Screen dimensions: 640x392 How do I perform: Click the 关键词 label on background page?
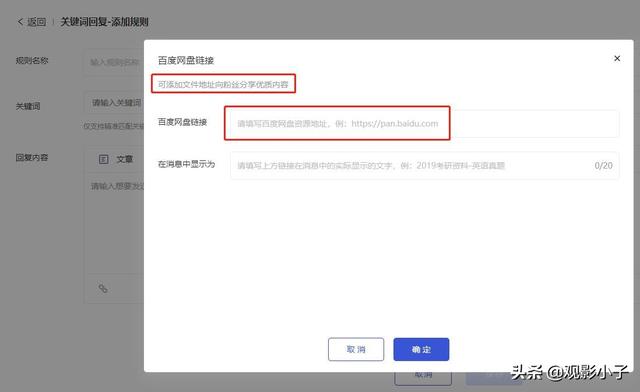pyautogui.click(x=28, y=107)
